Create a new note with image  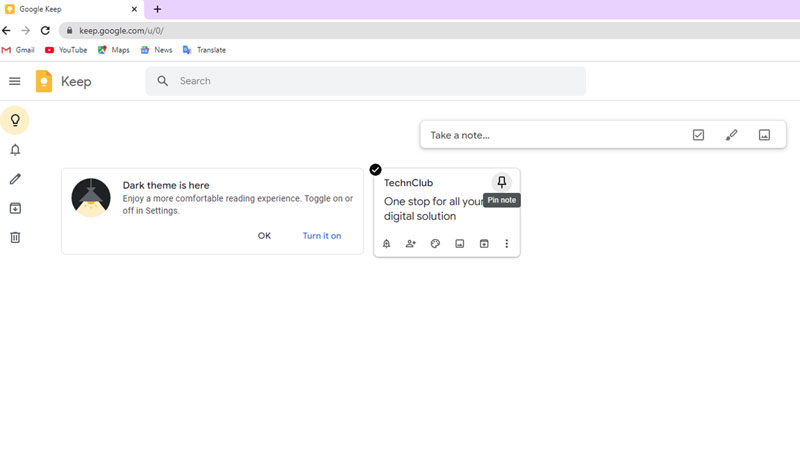764,135
